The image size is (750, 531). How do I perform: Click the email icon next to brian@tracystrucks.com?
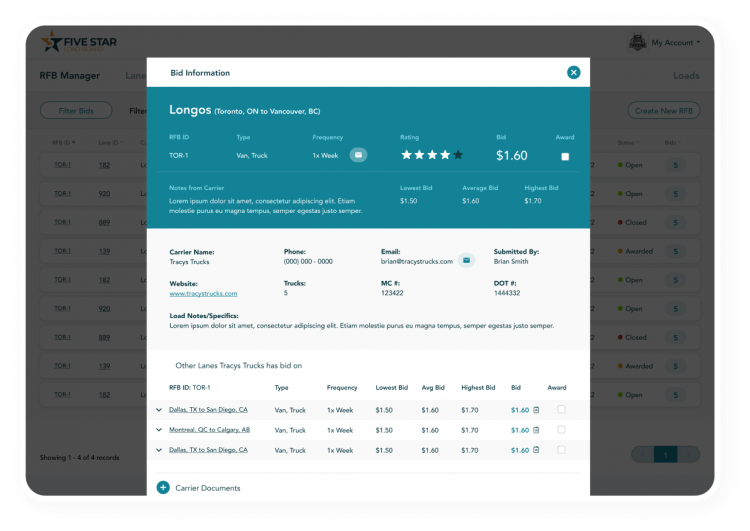[x=466, y=261]
